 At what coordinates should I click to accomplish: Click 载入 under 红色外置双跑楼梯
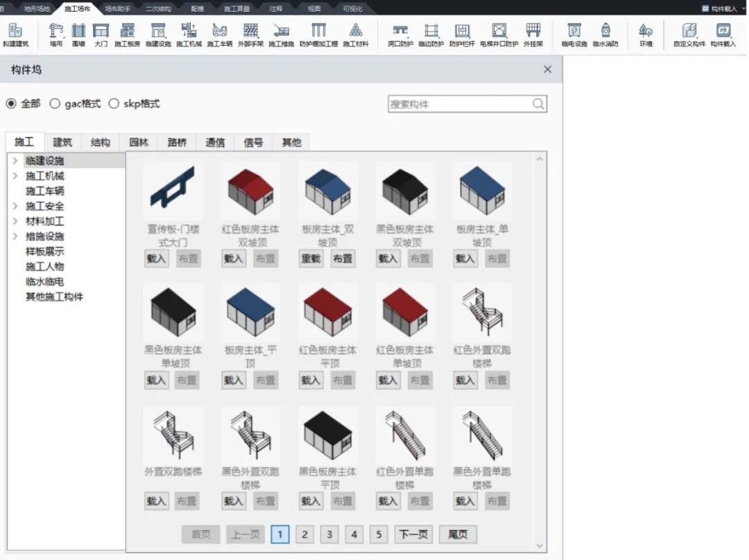465,380
